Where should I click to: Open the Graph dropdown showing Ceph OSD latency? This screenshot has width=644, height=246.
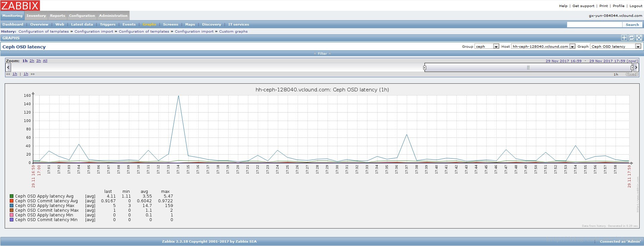pos(615,46)
